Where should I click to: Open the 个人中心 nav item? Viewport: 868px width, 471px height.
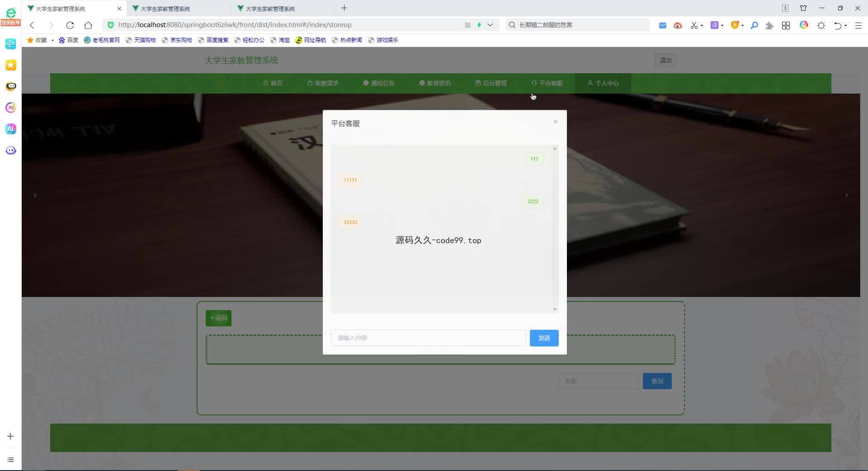[603, 83]
